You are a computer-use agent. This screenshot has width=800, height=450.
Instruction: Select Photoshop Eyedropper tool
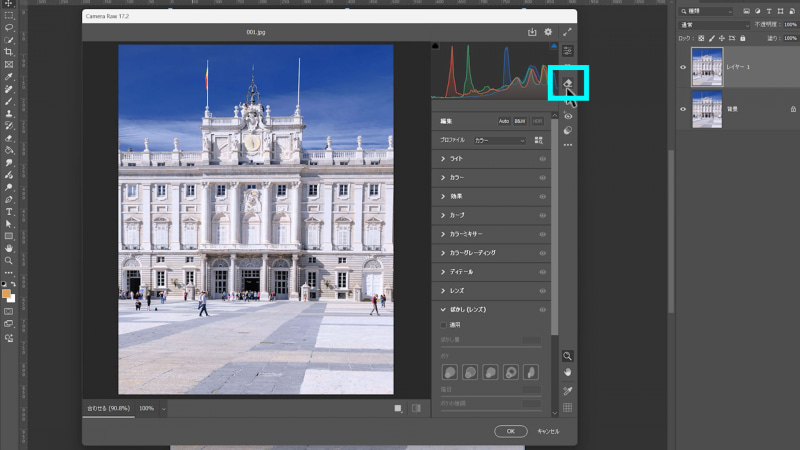pos(9,77)
